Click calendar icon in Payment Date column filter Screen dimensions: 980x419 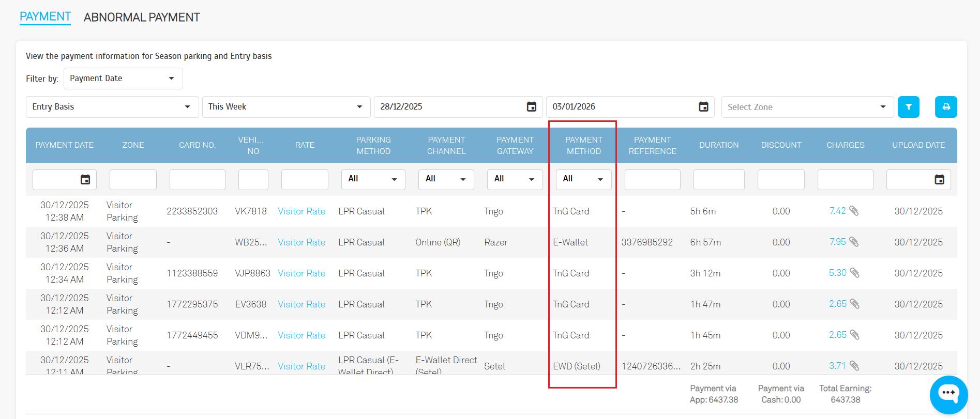pos(85,180)
